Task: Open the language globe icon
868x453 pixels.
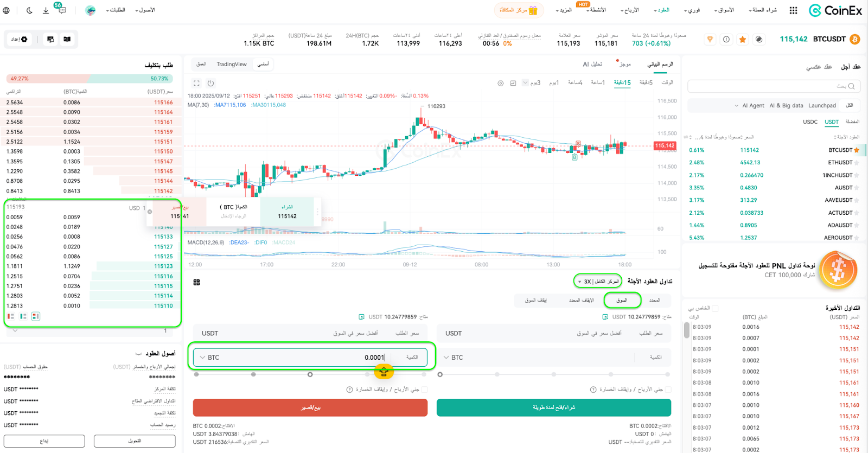Action: tap(6, 10)
